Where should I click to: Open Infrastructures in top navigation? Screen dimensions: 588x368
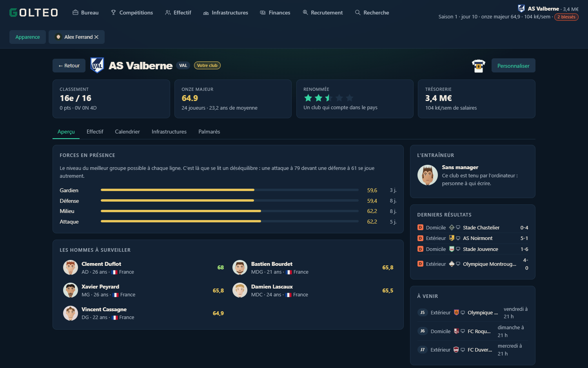[226, 13]
